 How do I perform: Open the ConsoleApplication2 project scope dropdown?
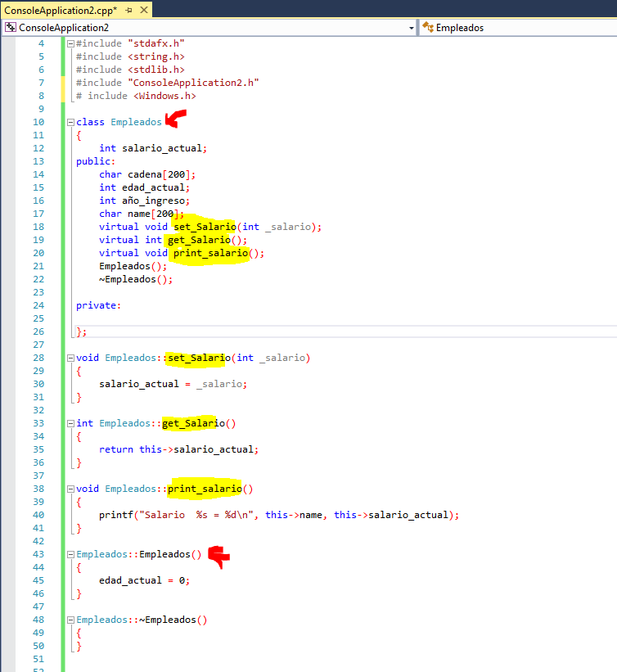coord(411,28)
